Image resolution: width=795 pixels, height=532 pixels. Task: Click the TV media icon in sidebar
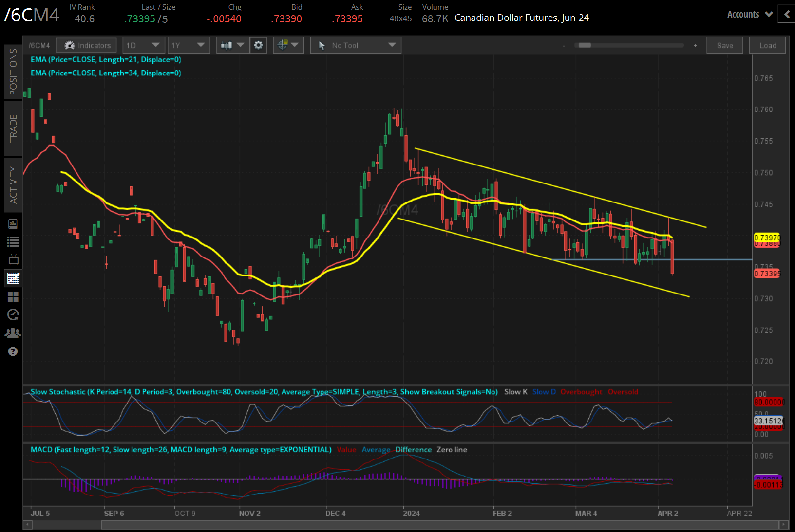coord(13,259)
